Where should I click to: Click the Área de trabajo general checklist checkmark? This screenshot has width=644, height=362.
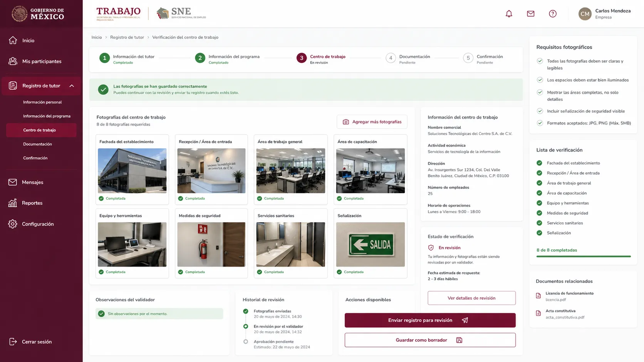pos(539,183)
